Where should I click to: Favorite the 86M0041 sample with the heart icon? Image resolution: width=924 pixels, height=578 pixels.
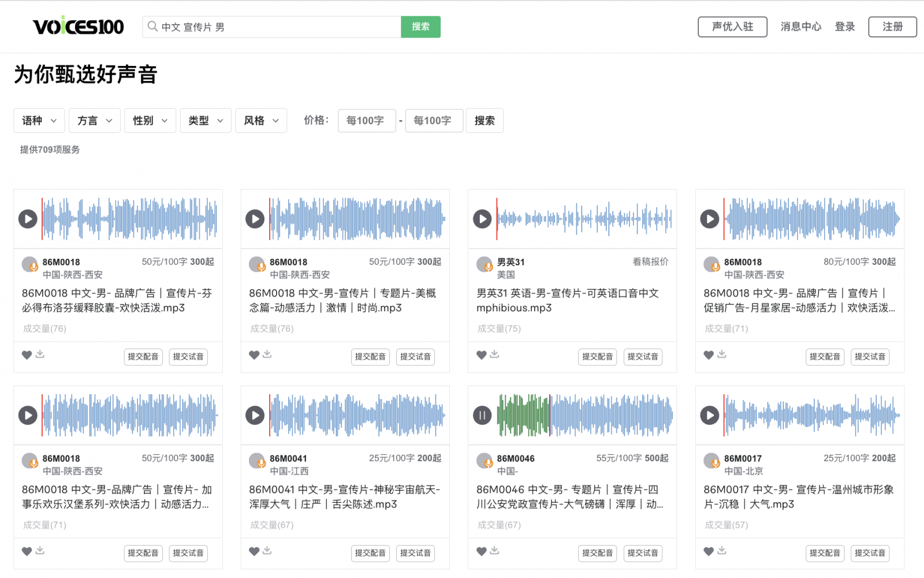(254, 551)
